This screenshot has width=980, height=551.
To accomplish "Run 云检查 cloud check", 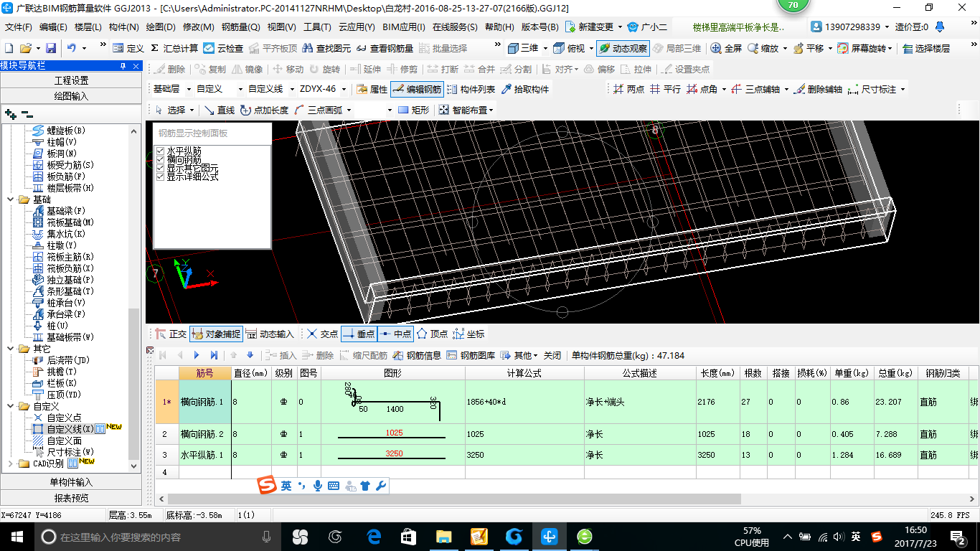I will [x=223, y=48].
